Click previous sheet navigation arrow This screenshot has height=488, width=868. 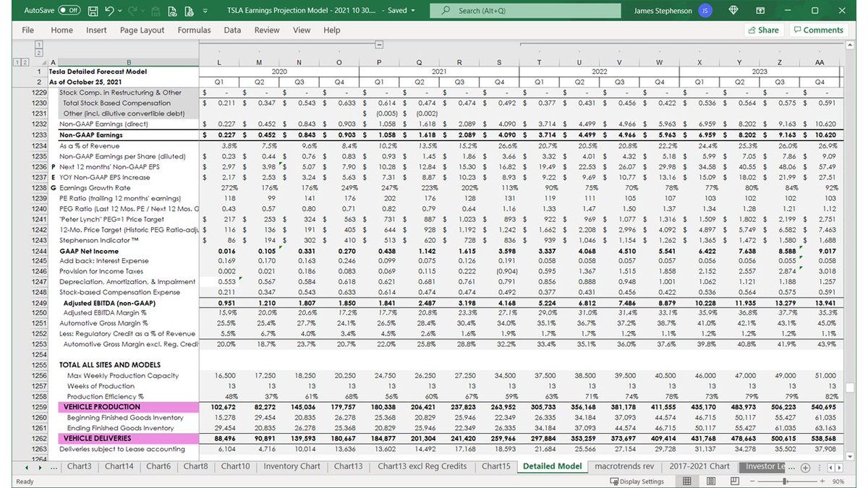pyautogui.click(x=27, y=468)
